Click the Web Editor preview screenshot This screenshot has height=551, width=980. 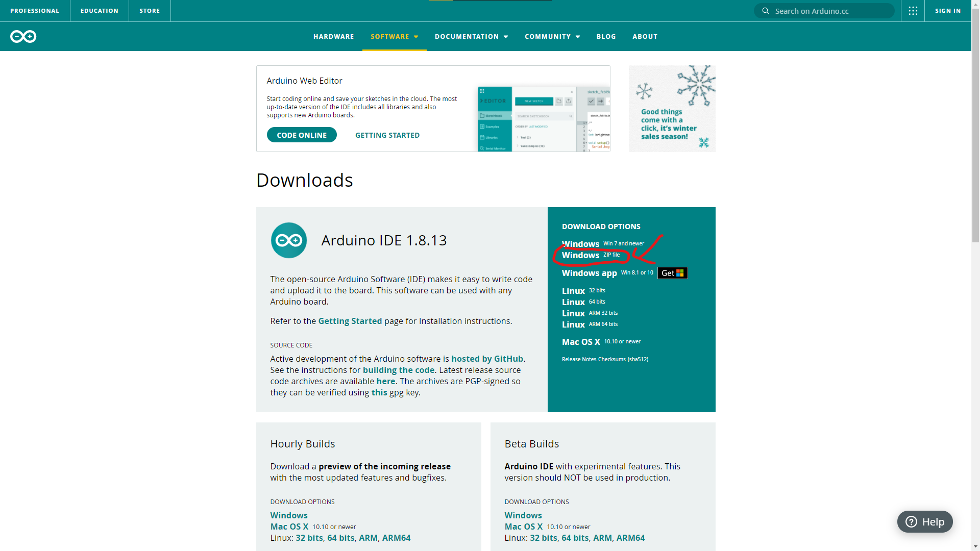(544, 119)
